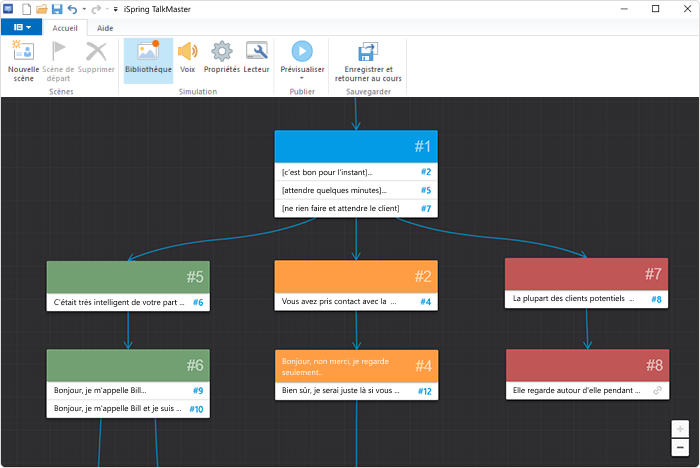Click the Supprimer X icon

click(96, 51)
